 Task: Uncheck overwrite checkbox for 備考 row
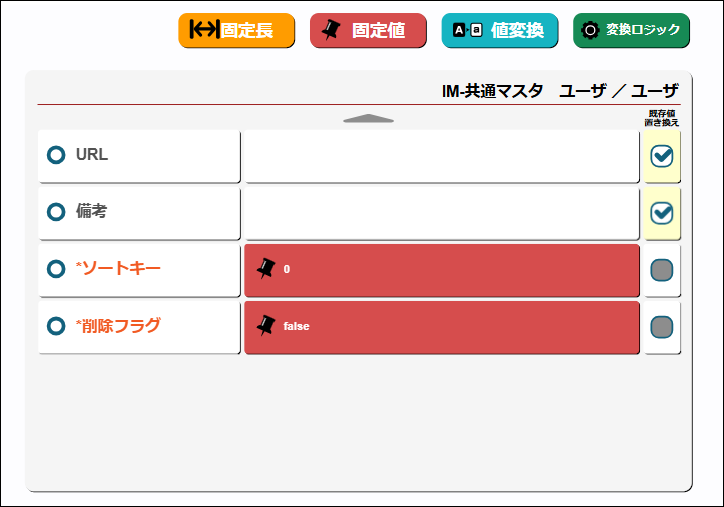click(661, 213)
